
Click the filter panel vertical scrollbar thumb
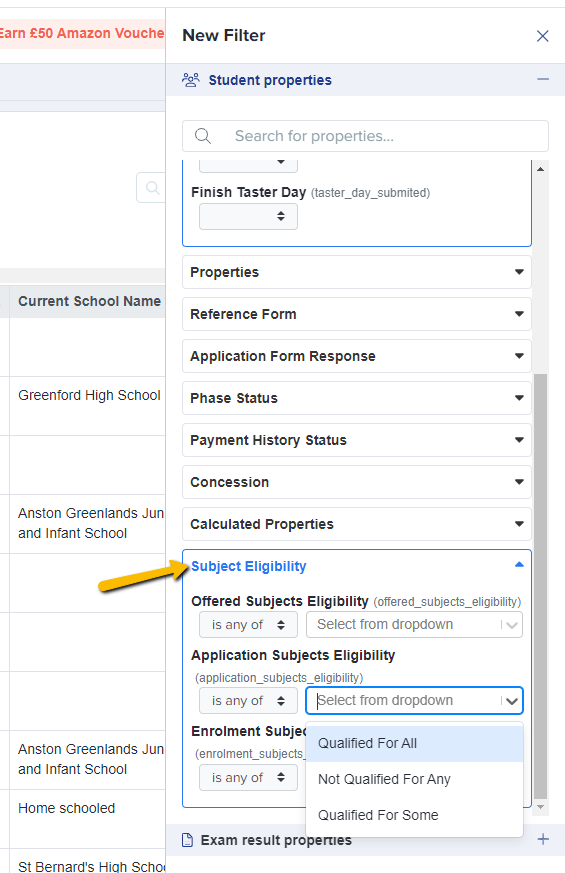point(540,586)
